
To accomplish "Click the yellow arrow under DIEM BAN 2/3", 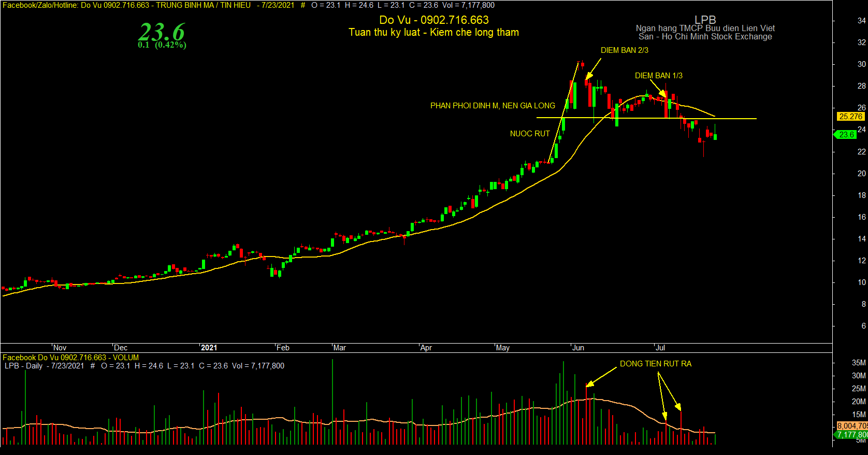I will 594,68.
